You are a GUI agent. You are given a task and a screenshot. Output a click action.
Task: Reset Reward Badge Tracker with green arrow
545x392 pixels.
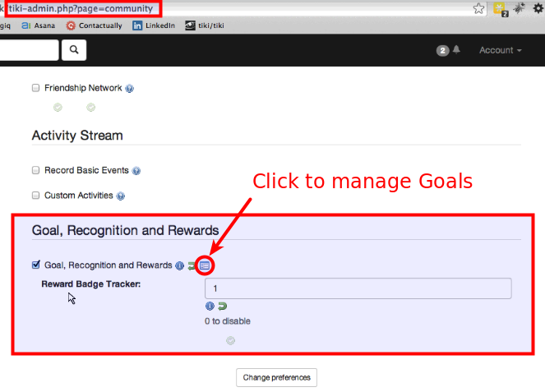[x=222, y=306]
